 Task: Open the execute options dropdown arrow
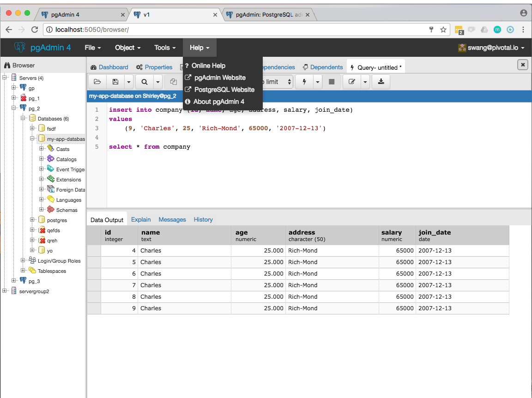click(x=318, y=82)
